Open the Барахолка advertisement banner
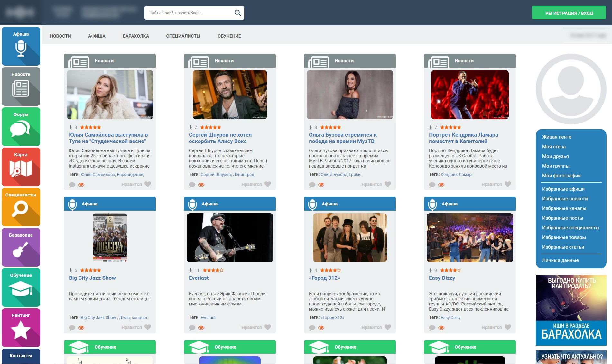This screenshot has width=612, height=364. pos(571,310)
